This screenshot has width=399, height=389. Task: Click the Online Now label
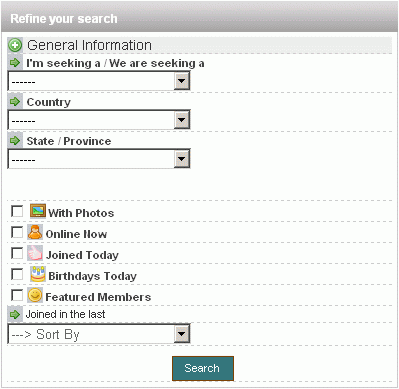pos(76,234)
